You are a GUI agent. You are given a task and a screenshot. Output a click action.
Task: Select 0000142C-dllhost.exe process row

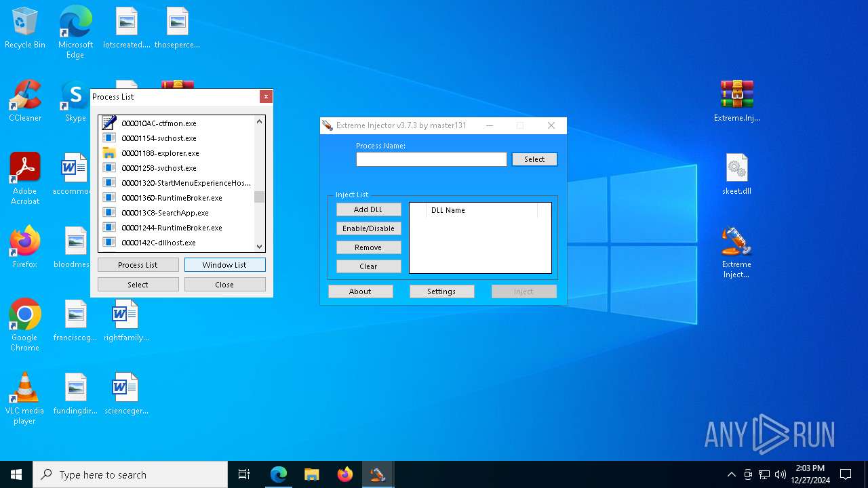point(176,243)
